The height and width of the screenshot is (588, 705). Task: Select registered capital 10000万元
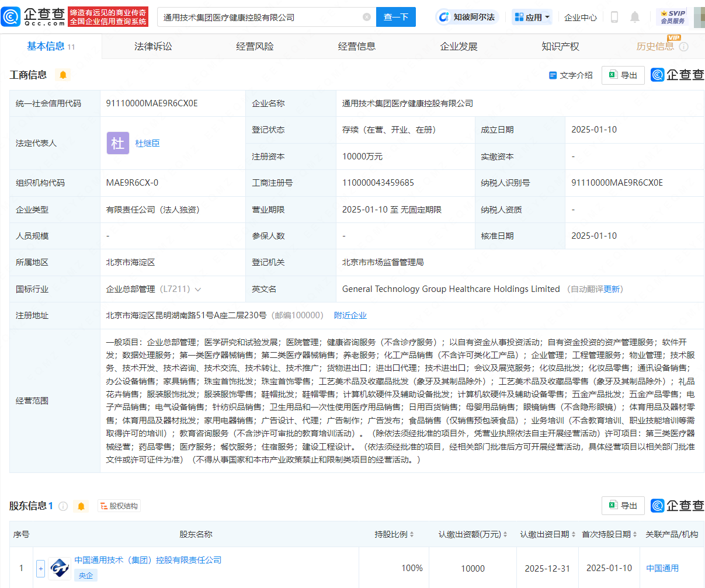(x=362, y=156)
